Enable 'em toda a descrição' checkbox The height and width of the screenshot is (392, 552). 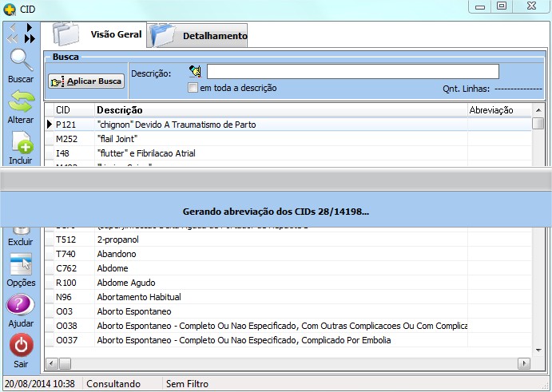[x=193, y=88]
